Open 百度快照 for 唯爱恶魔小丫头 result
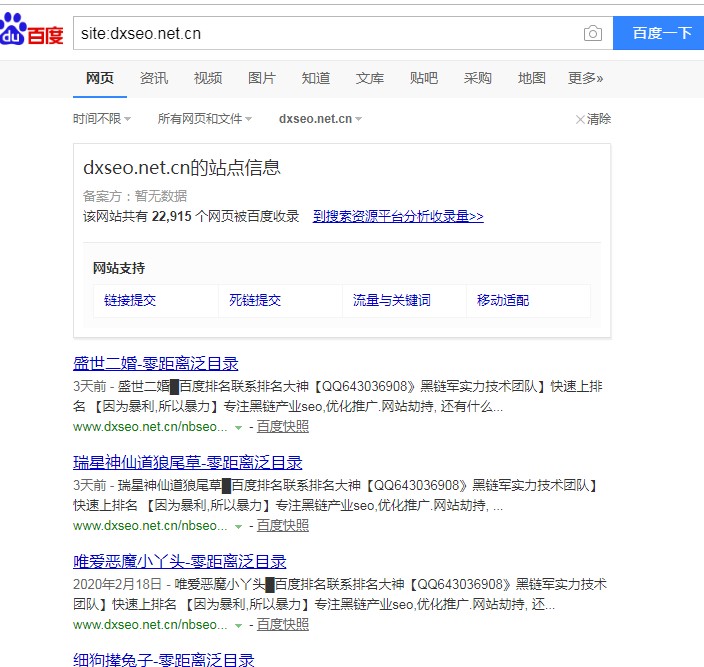This screenshot has width=704, height=667. point(282,625)
